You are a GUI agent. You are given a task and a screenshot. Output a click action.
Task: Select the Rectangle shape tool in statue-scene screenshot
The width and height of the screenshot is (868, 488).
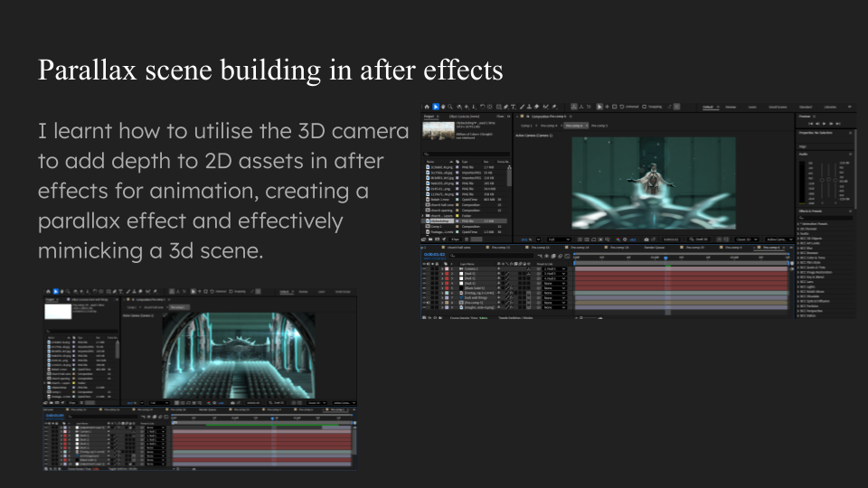point(498,107)
